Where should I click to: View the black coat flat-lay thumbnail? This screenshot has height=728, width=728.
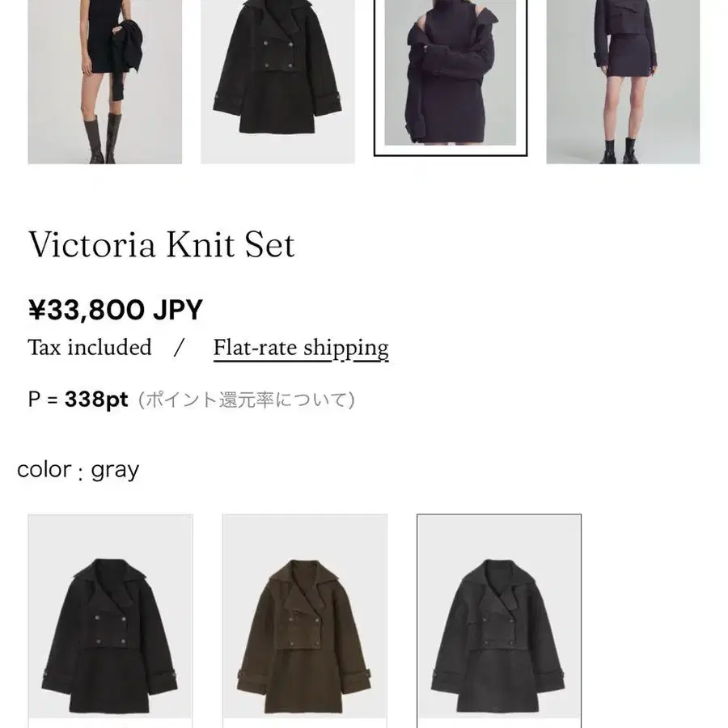coord(277,82)
